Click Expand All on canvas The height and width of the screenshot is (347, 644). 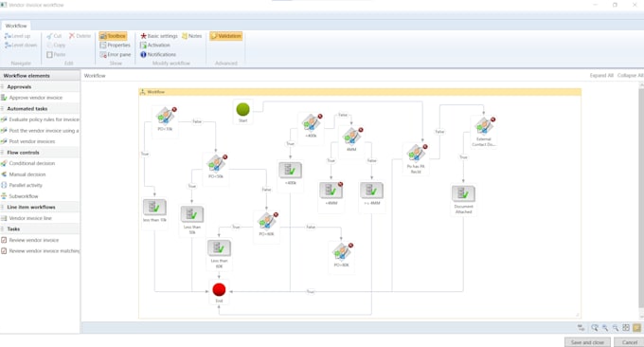[x=601, y=76]
